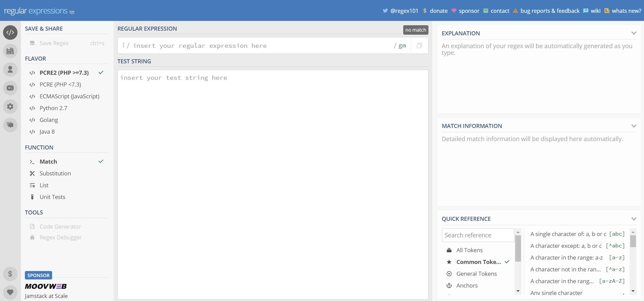Select PCRE2 (PHP >=7.3) flavor
The image size is (644, 301).
click(x=67, y=73)
